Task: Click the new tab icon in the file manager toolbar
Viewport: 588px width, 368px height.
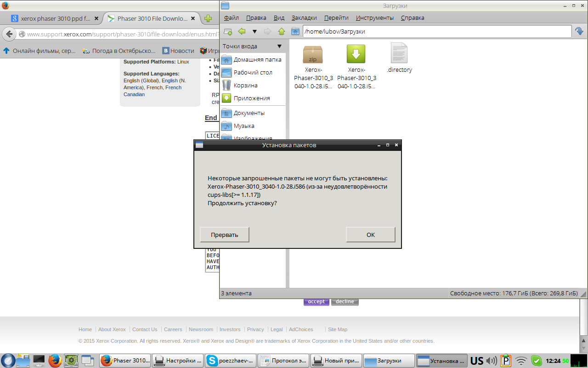Action: 227,31
